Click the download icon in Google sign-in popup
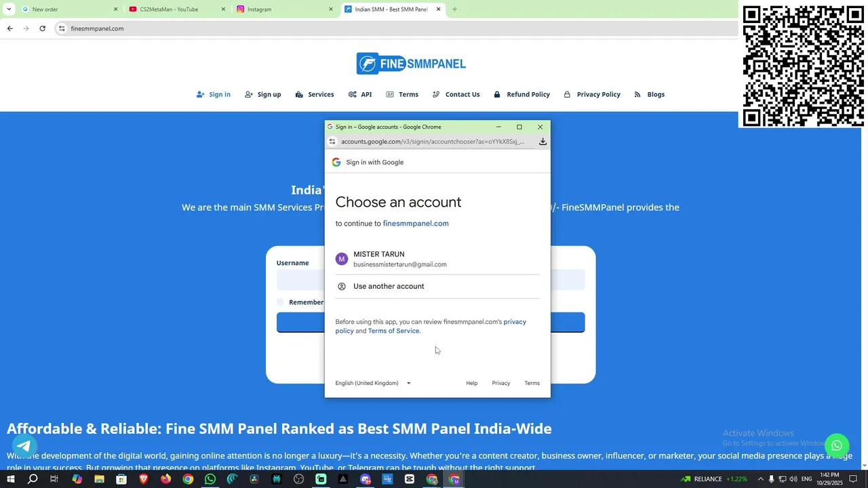This screenshot has height=488, width=868. tap(542, 142)
